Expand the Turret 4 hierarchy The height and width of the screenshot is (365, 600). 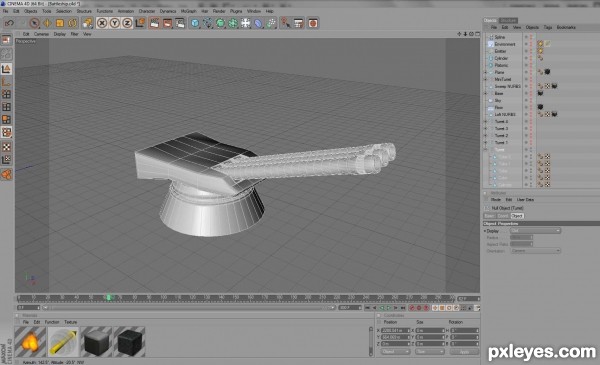486,121
